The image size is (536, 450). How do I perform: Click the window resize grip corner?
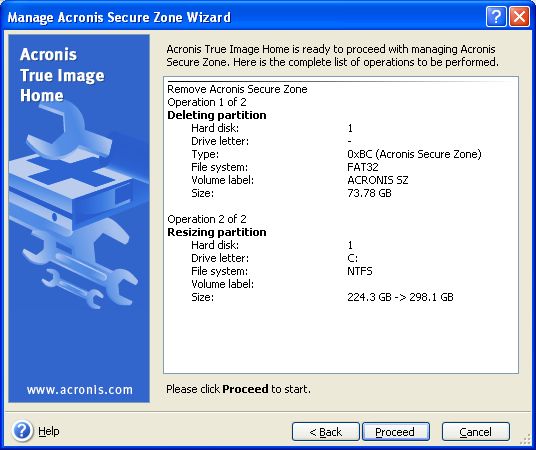point(524,440)
